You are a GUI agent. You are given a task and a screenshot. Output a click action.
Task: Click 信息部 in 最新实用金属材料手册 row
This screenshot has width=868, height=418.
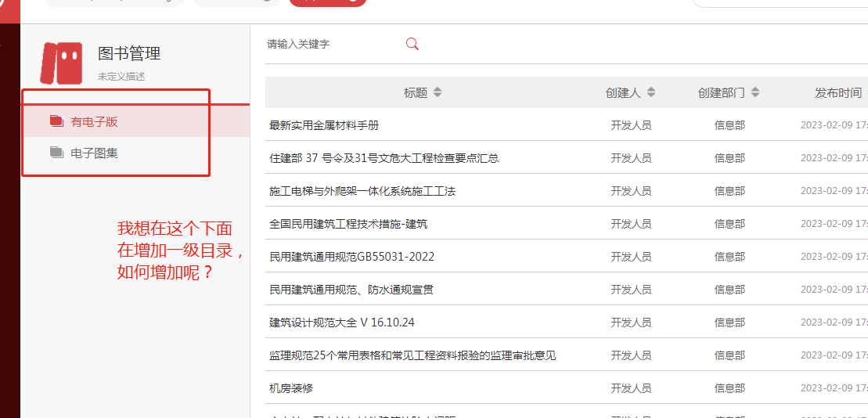pos(729,126)
